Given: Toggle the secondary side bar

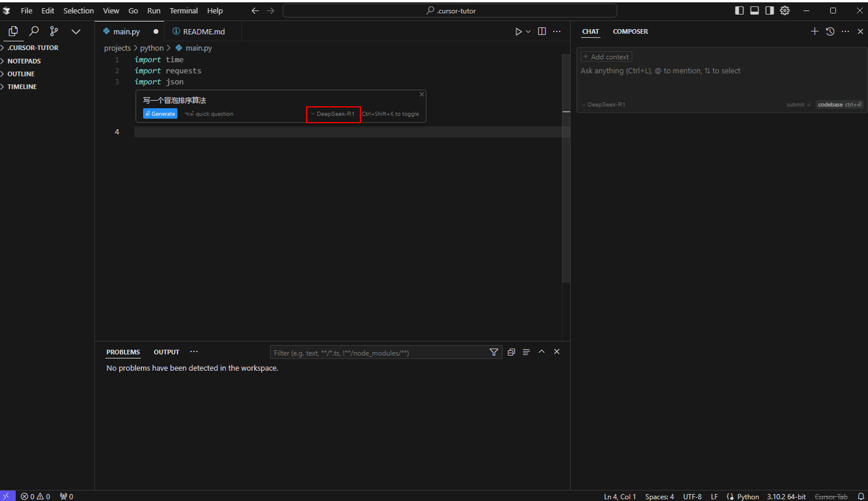Looking at the screenshot, I should (770, 11).
